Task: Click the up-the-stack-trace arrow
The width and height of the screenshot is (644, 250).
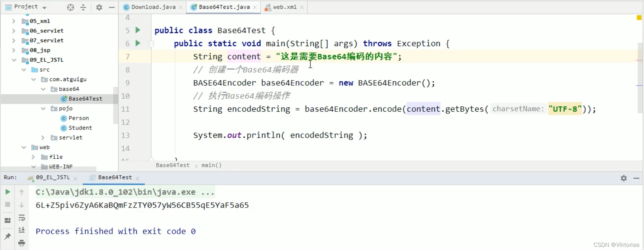Action: [x=21, y=192]
